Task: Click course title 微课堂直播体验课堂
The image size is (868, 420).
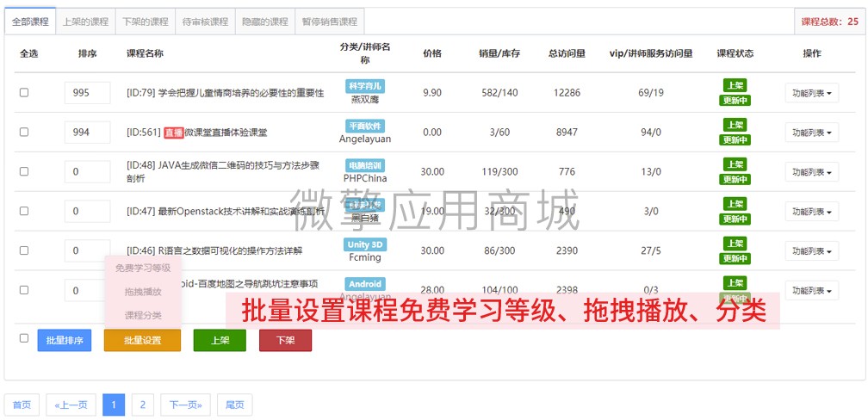Action: 226,133
